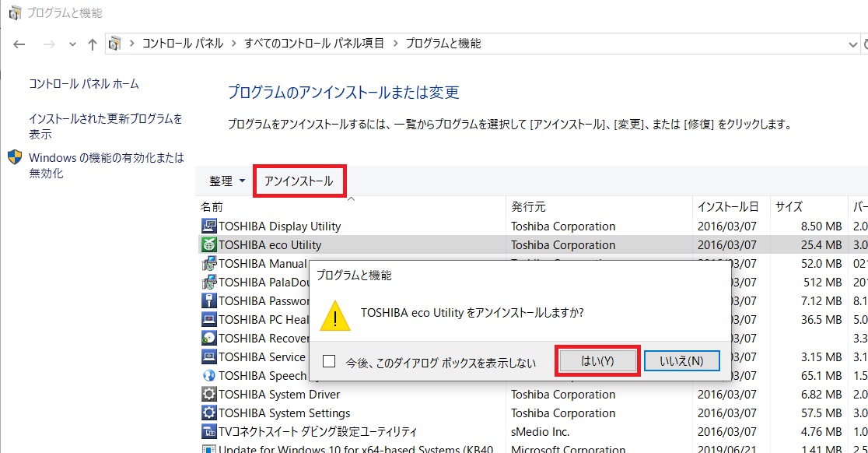
Task: Click the TOSHIBA System Settings icon
Action: click(208, 413)
